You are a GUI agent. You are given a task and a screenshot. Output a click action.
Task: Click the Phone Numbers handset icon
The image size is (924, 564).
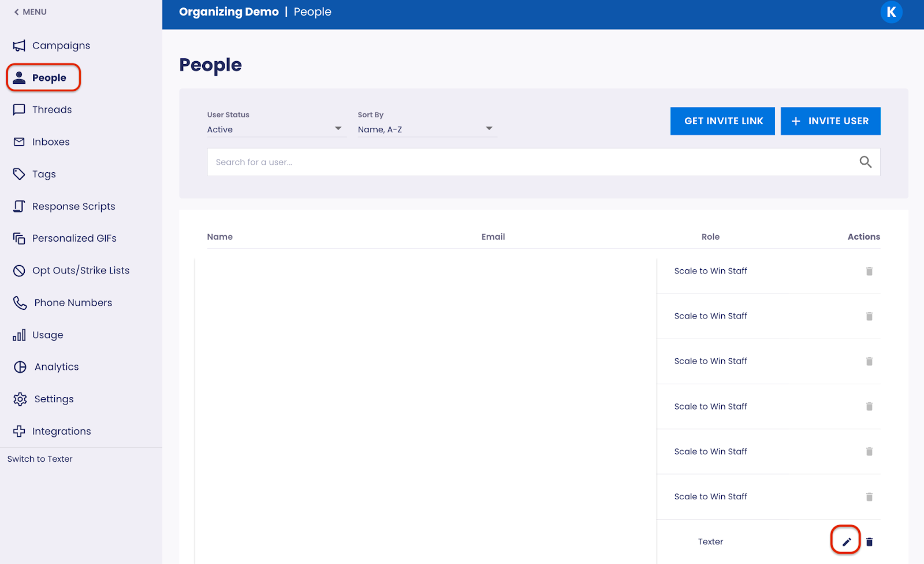click(20, 303)
